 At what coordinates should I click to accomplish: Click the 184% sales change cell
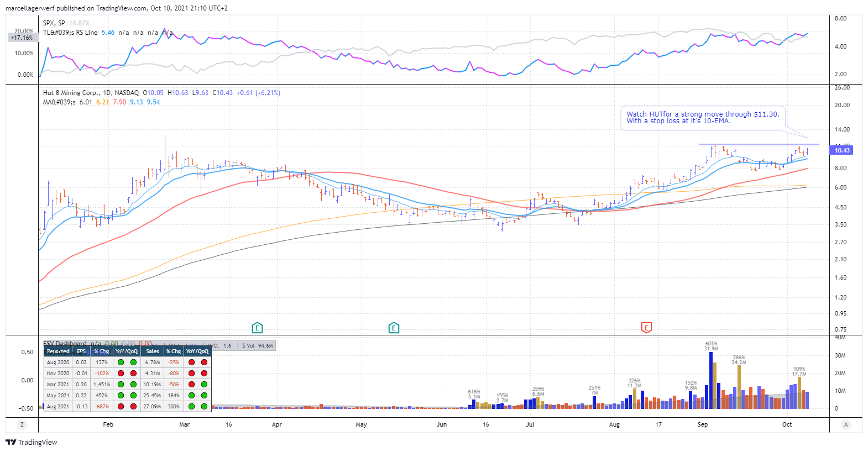pos(174,396)
